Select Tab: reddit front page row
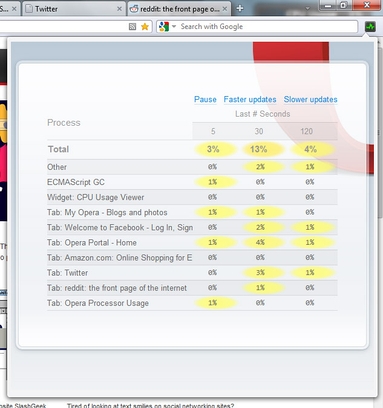383x408 pixels. click(192, 288)
